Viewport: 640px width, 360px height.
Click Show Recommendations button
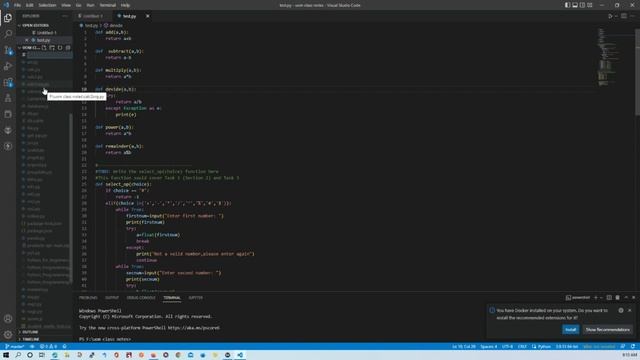click(608, 329)
